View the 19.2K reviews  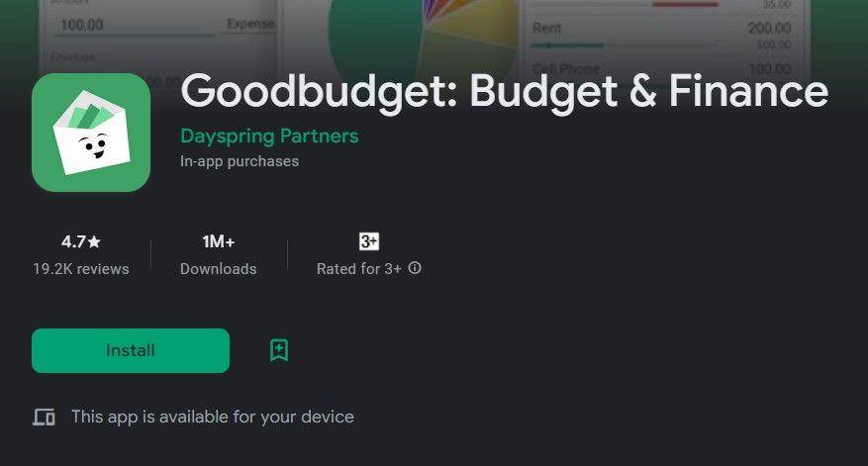point(81,269)
